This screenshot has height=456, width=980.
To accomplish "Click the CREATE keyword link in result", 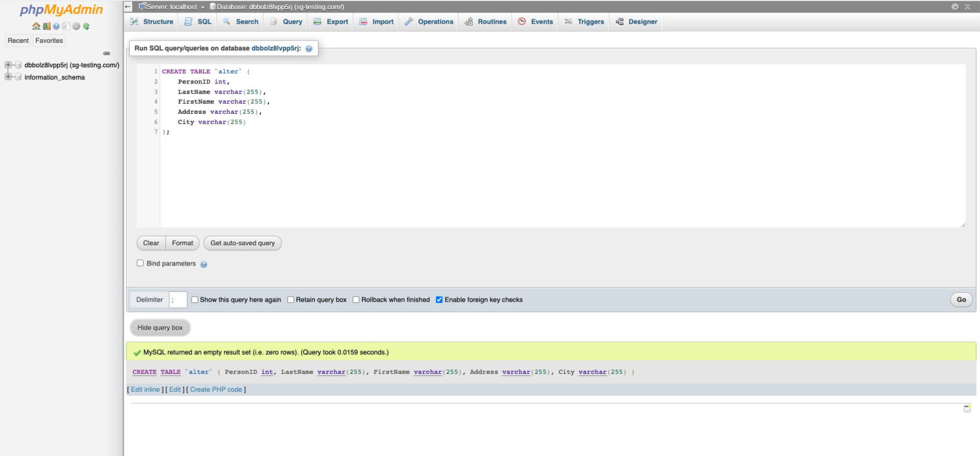I will [144, 372].
